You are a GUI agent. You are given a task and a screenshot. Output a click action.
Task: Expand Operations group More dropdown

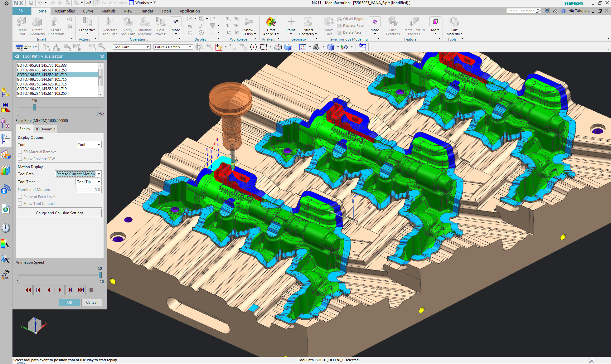[x=176, y=26]
